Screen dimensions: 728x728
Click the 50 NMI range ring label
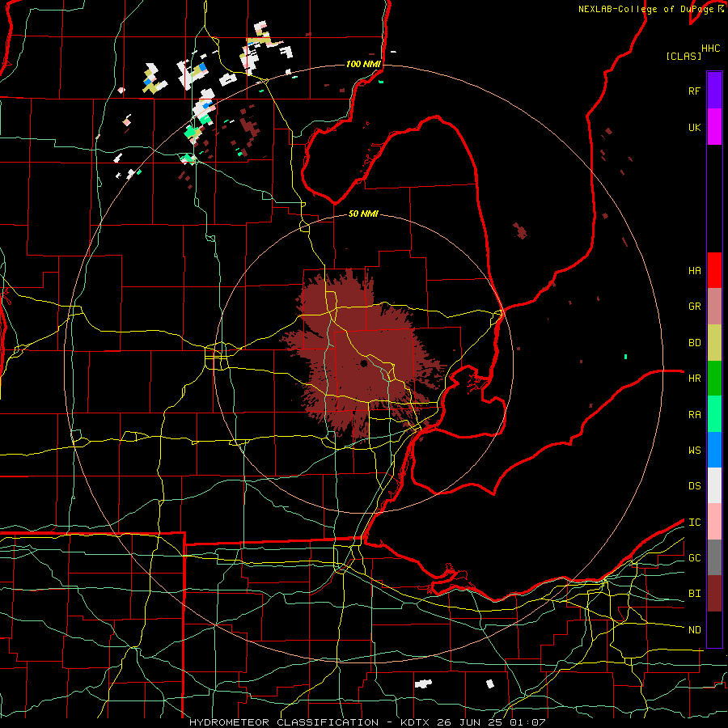click(363, 214)
